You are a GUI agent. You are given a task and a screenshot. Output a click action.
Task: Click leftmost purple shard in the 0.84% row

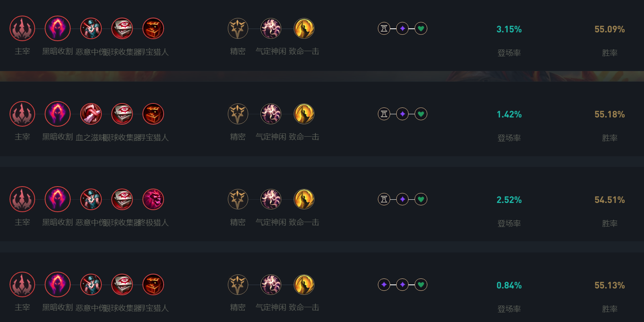point(384,284)
